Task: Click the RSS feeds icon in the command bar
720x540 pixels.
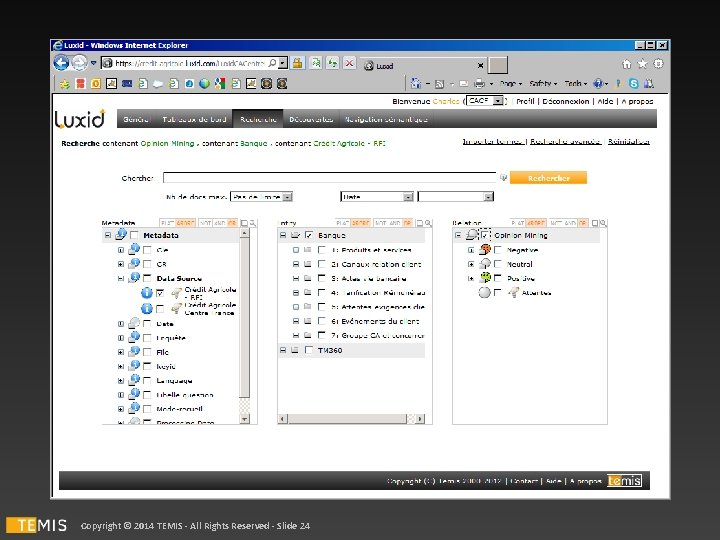Action: coord(439,84)
